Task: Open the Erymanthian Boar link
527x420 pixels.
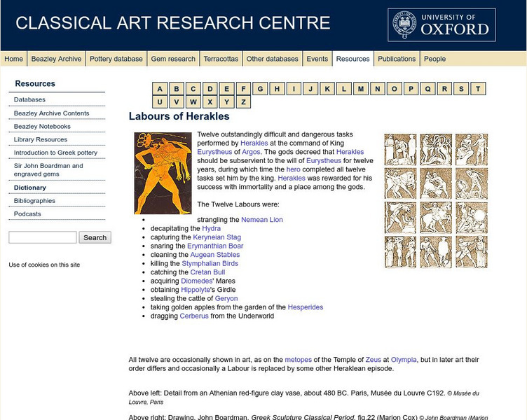Action: (215, 246)
